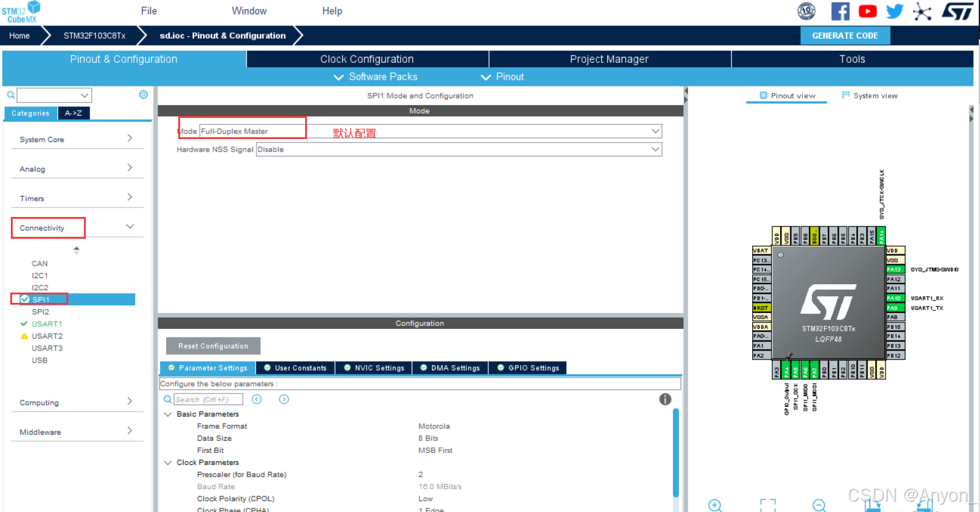Rotate the pinout clockwise
Image resolution: width=980 pixels, height=512 pixels.
click(872, 505)
